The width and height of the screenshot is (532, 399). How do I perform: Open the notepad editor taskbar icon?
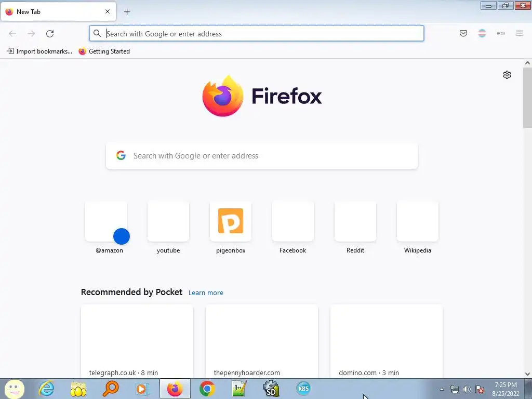(x=239, y=389)
